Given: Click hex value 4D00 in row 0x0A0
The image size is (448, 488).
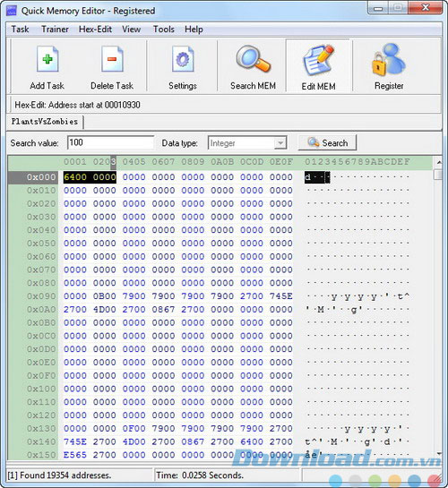Looking at the screenshot, I should (104, 310).
